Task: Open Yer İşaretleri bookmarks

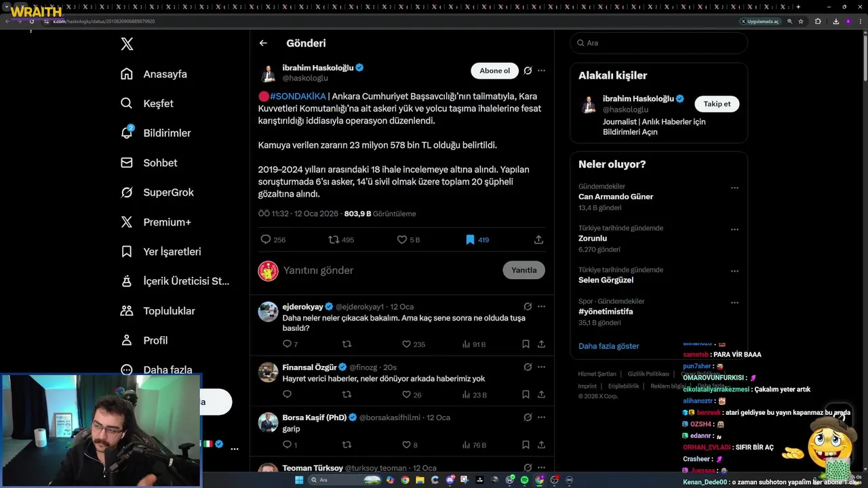Action: (161, 251)
